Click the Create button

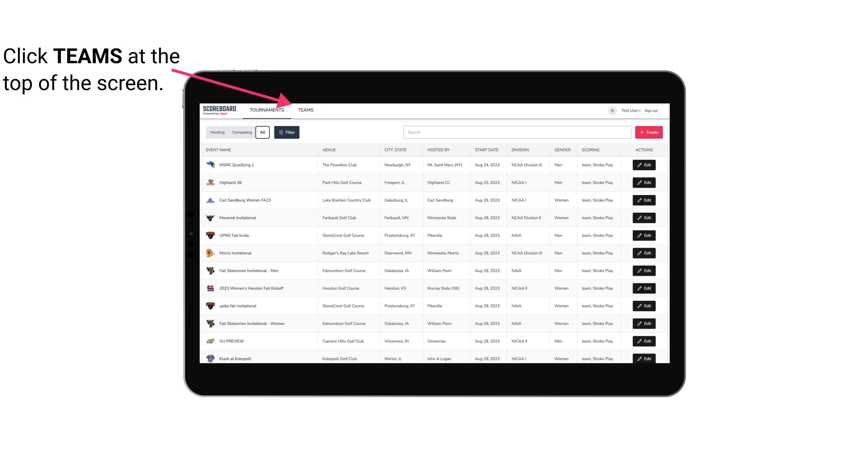648,132
